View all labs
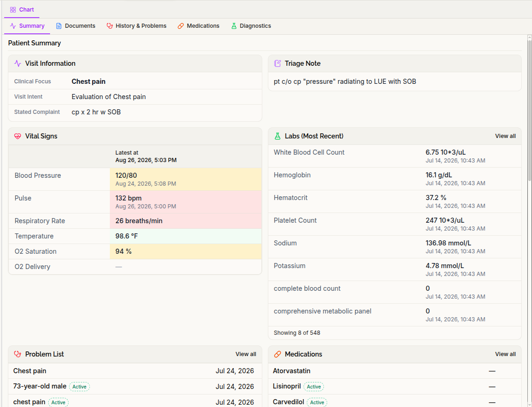The height and width of the screenshot is (407, 532). click(x=505, y=136)
